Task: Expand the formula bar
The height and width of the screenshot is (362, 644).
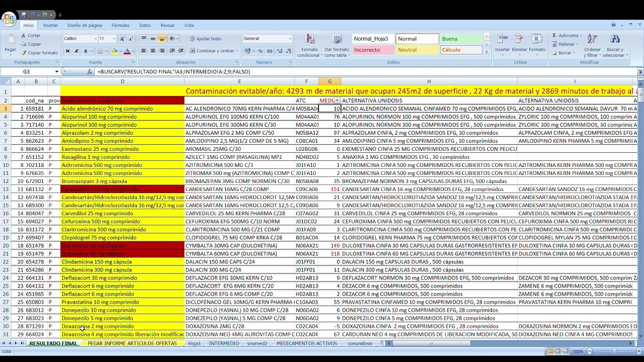Action: tap(640, 72)
